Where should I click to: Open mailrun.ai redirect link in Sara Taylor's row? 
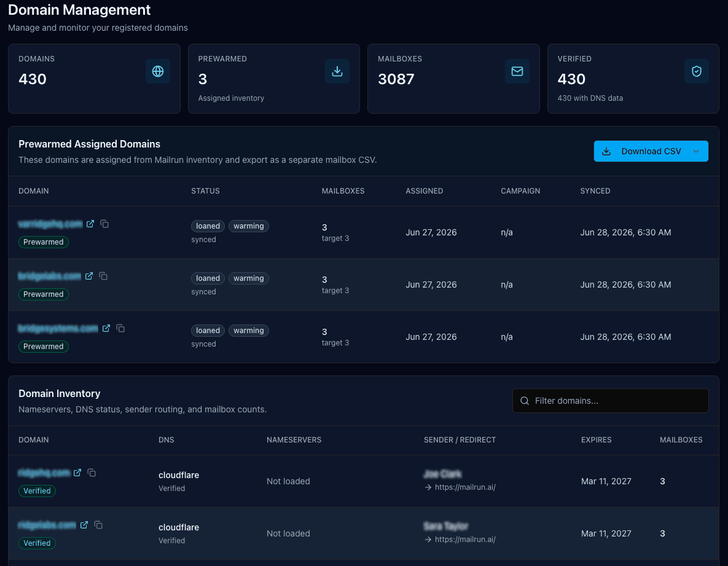[464, 540]
